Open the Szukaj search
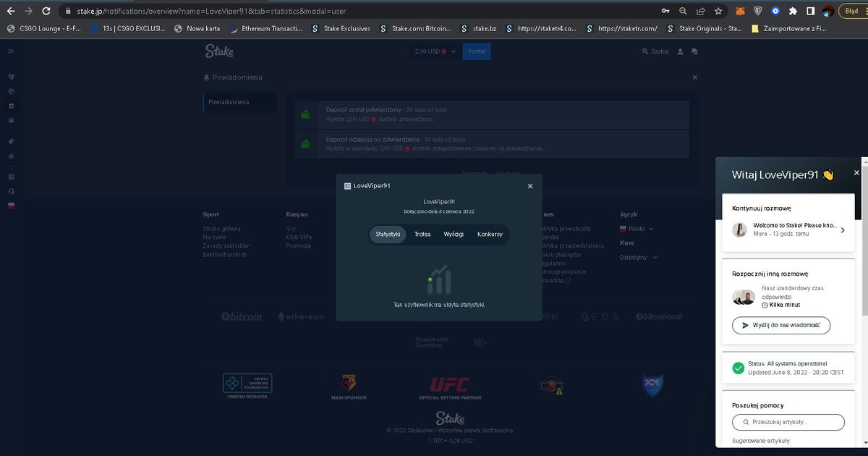Screen dimensions: 868x456 [655, 51]
